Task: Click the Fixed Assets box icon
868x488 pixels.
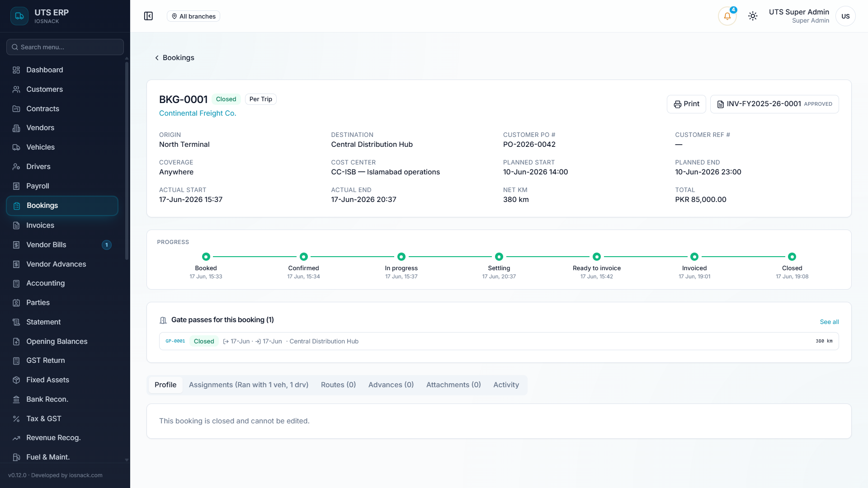Action: tap(16, 380)
